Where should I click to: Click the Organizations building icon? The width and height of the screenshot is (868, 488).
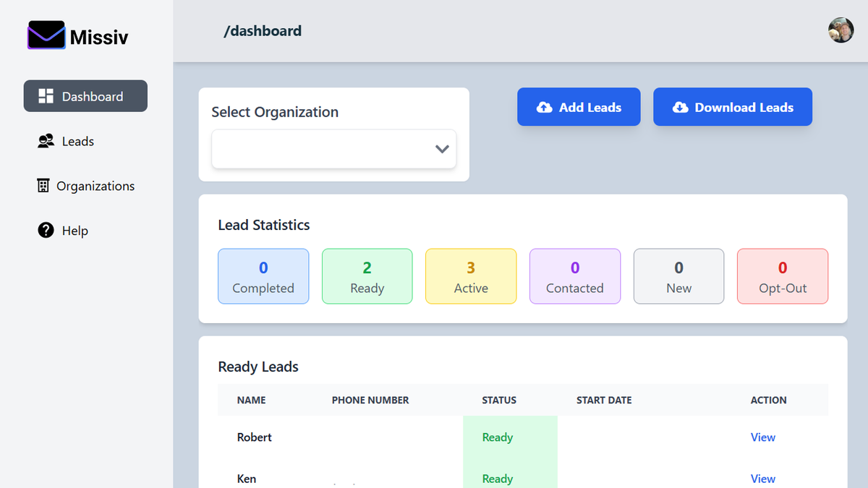[x=43, y=186]
